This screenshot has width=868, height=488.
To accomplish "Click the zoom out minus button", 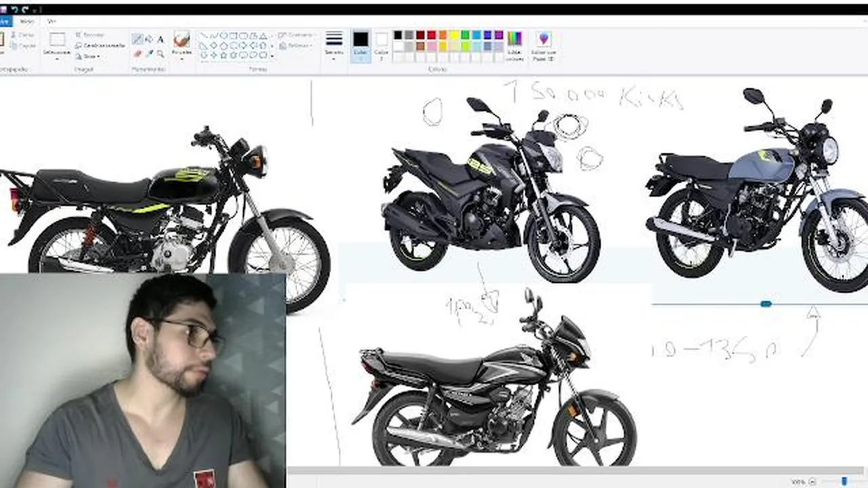I will pos(812,481).
